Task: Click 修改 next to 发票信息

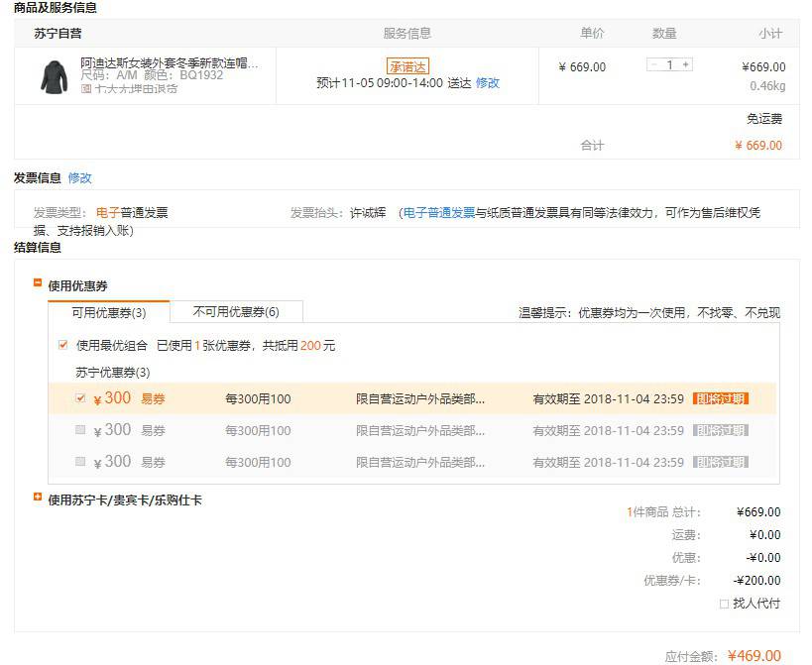Action: 79,178
